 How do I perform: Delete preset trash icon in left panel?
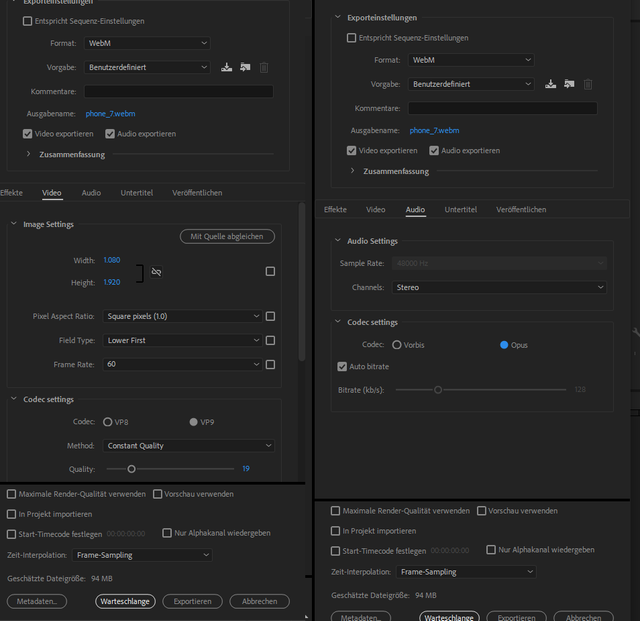coord(264,67)
